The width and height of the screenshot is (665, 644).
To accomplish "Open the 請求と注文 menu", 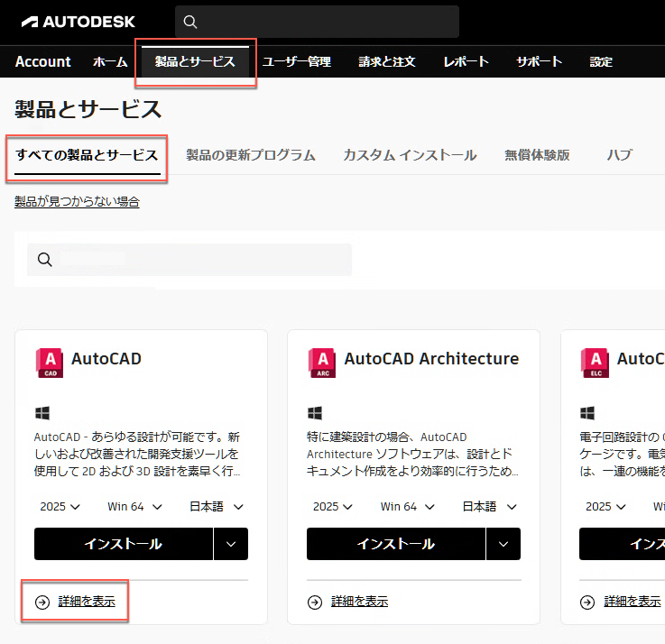I will 387,62.
